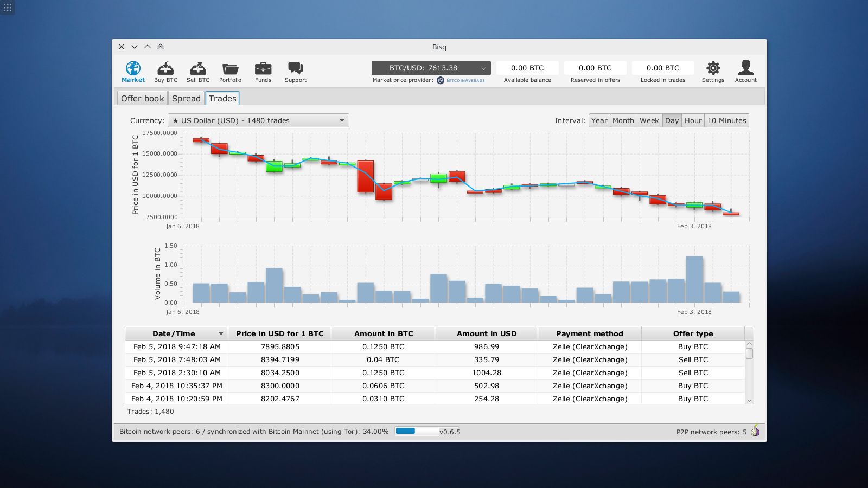Switch to the Offer book tab
Viewport: 868px width, 488px height.
tap(142, 98)
